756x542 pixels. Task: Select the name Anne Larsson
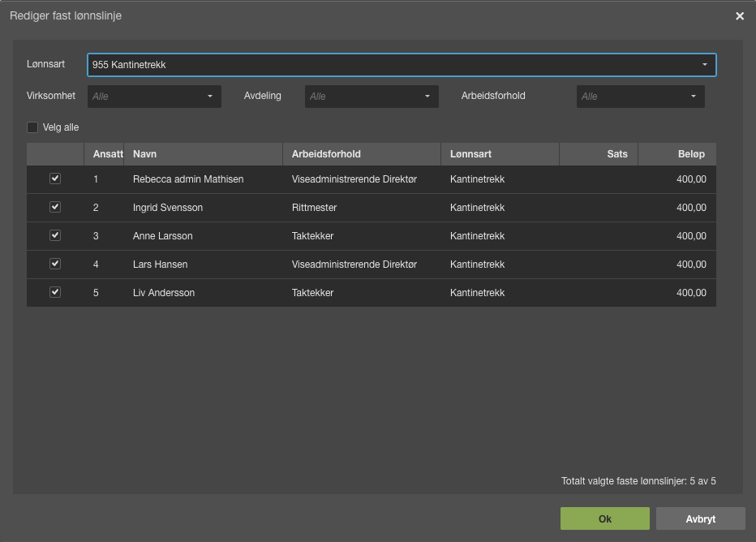point(162,236)
